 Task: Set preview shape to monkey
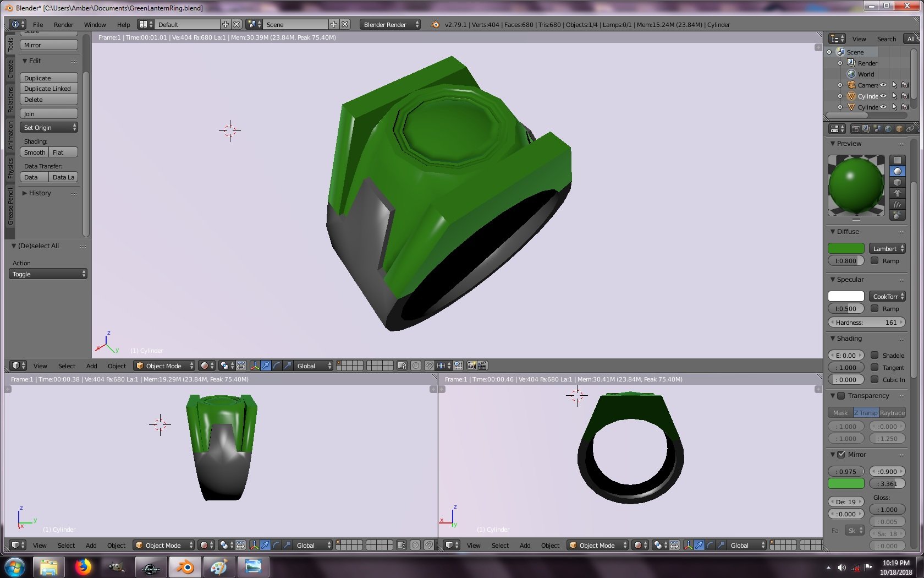(898, 193)
